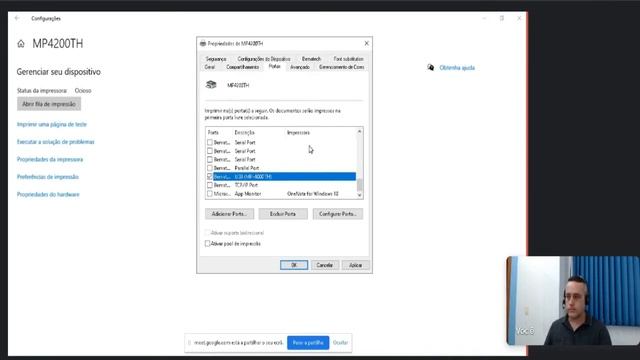Click the Obtenha ajuda link

(x=457, y=68)
